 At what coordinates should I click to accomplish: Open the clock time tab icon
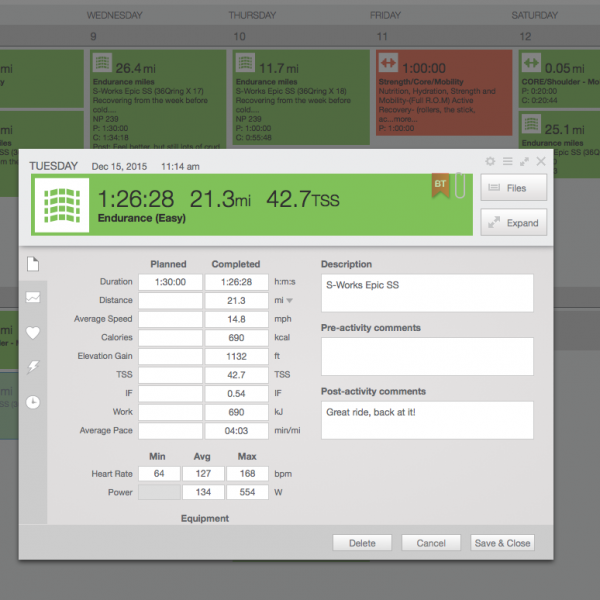[x=33, y=401]
